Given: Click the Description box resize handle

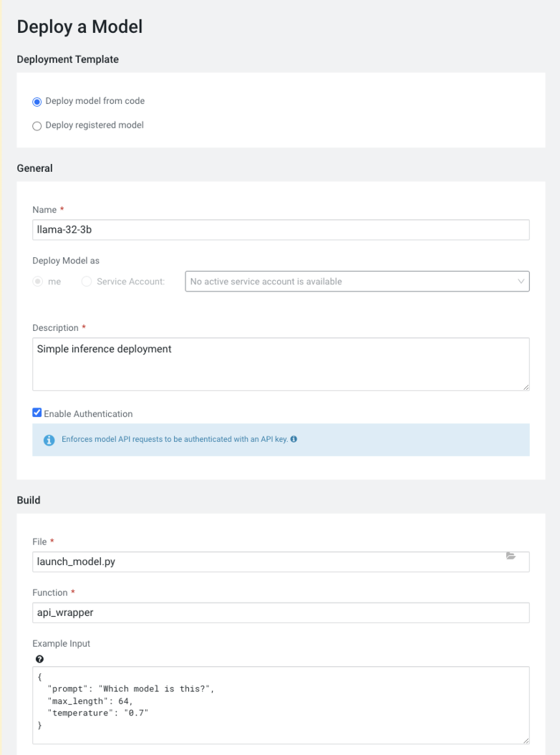Looking at the screenshot, I should pyautogui.click(x=526, y=387).
